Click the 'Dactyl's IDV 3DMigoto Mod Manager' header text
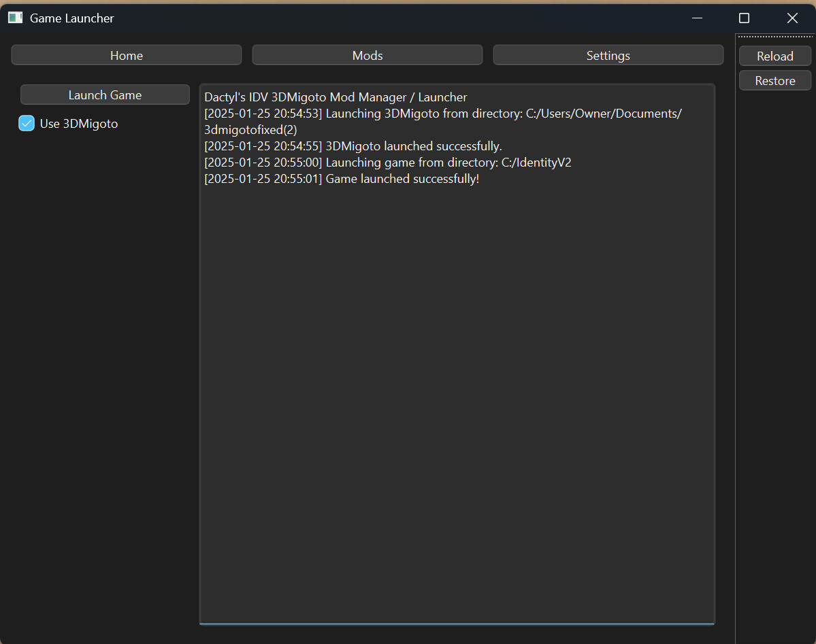The width and height of the screenshot is (816, 644). point(335,97)
